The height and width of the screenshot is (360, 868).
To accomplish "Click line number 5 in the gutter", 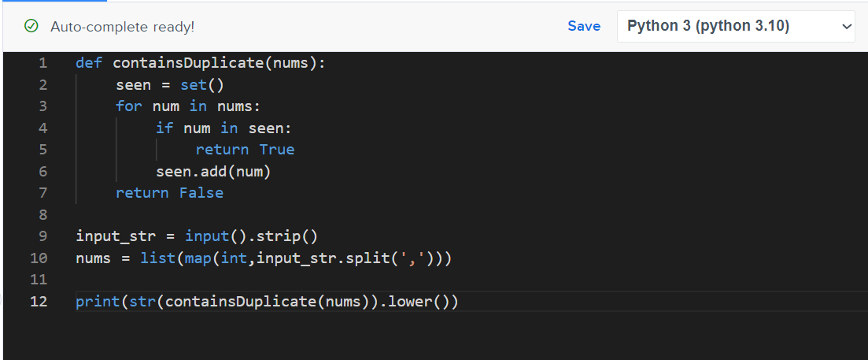I will 42,150.
